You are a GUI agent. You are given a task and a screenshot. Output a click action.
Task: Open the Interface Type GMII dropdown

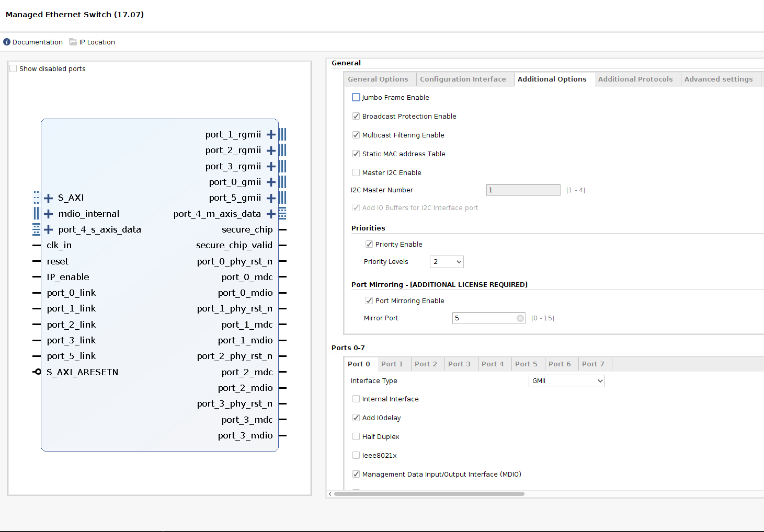click(567, 381)
